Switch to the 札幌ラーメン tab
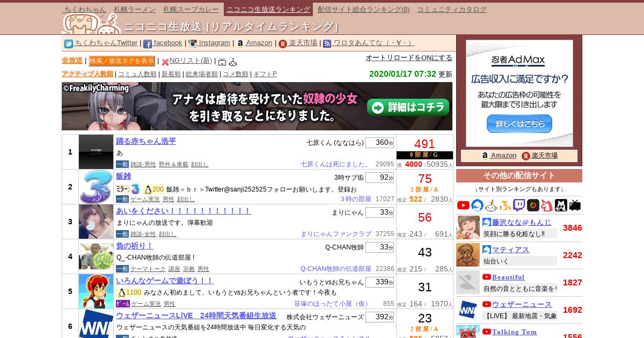 (135, 10)
